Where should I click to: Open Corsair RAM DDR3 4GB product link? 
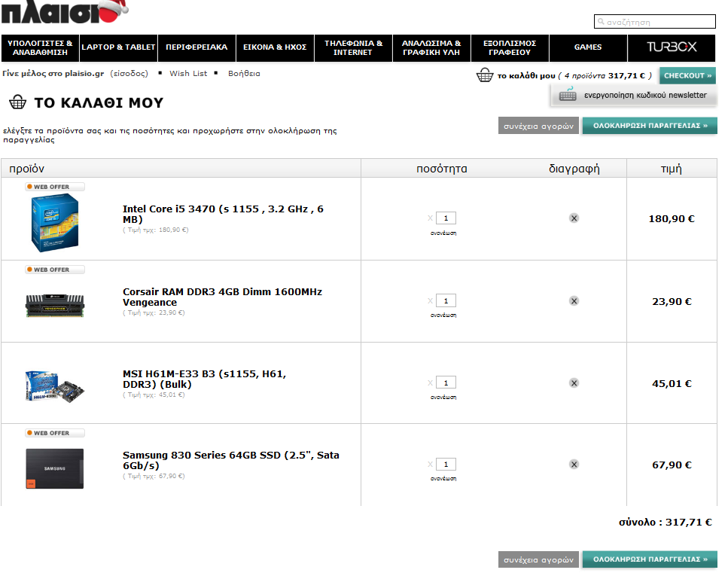coord(222,297)
